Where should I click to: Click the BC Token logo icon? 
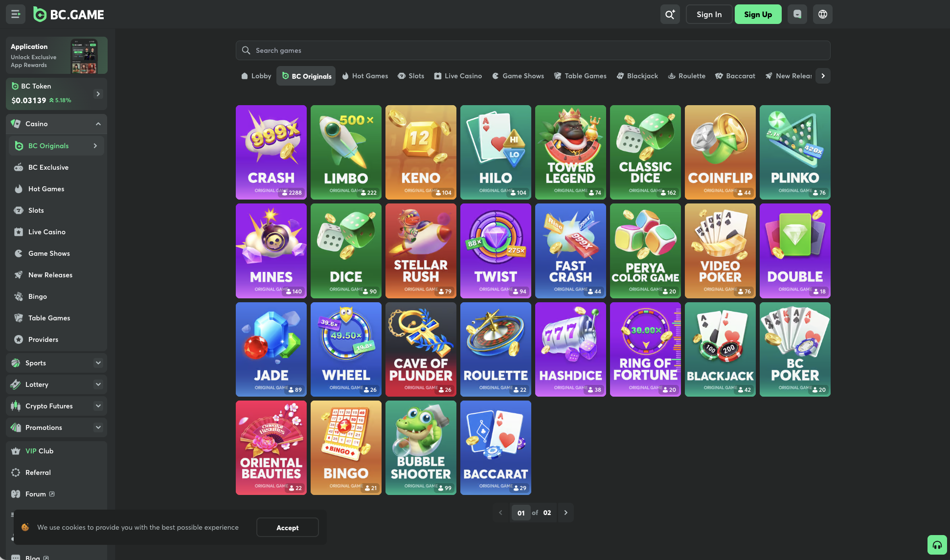(15, 86)
